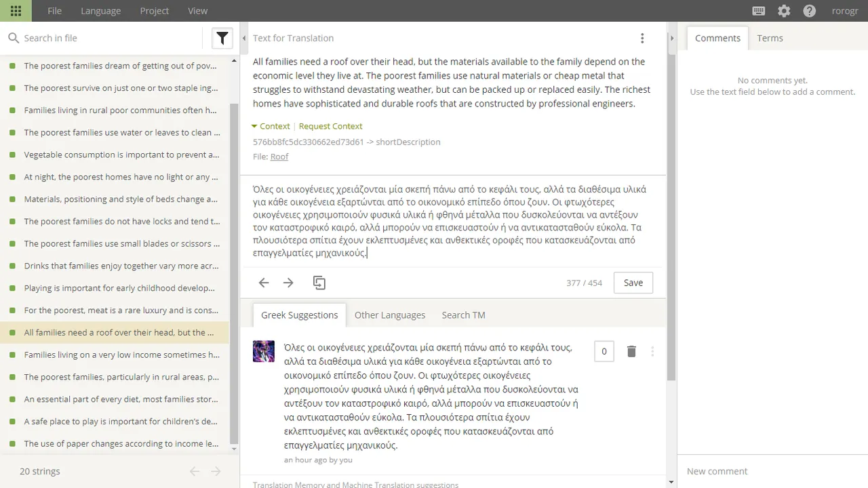Click next page arrow in string list
Viewport: 868px width, 488px height.
216,471
